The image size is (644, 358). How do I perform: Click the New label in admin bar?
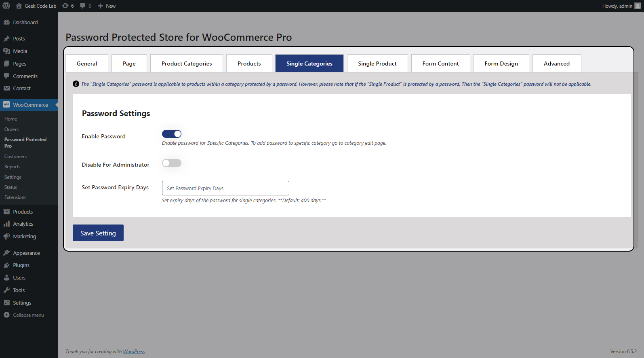111,6
